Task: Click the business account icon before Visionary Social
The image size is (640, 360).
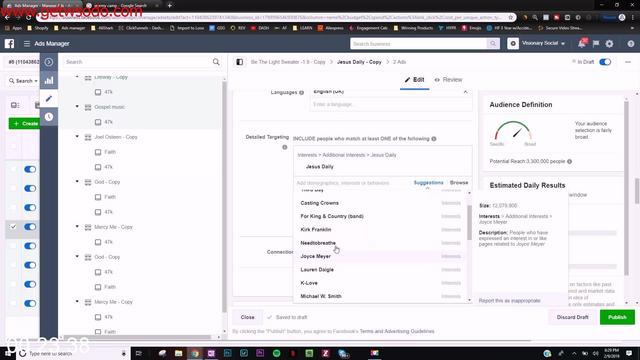Action: pos(513,43)
